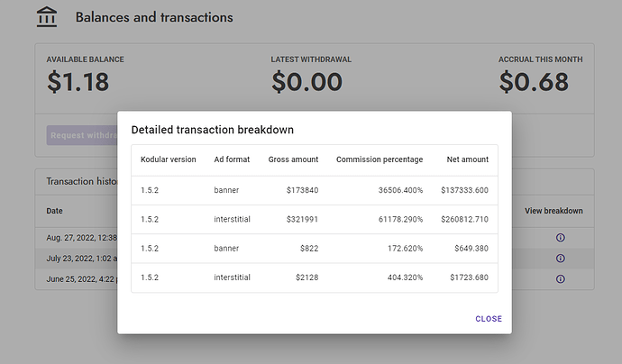Click the Ad format column header
This screenshot has height=364, width=622.
point(232,159)
